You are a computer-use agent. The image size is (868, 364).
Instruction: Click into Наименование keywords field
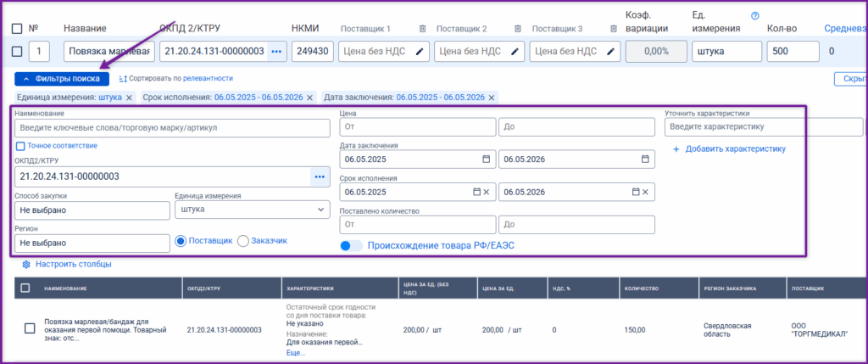[172, 127]
